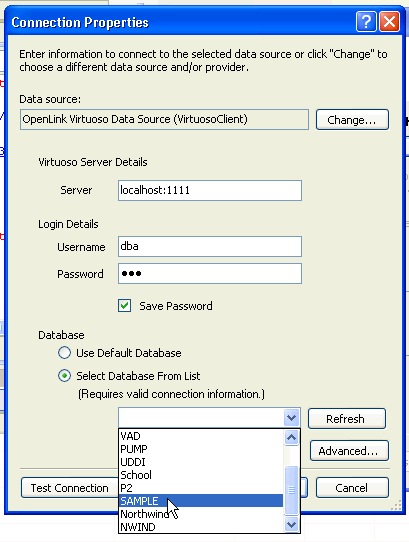This screenshot has width=409, height=542.
Task: Click the database list scrollbar thumb
Action: coord(291,490)
